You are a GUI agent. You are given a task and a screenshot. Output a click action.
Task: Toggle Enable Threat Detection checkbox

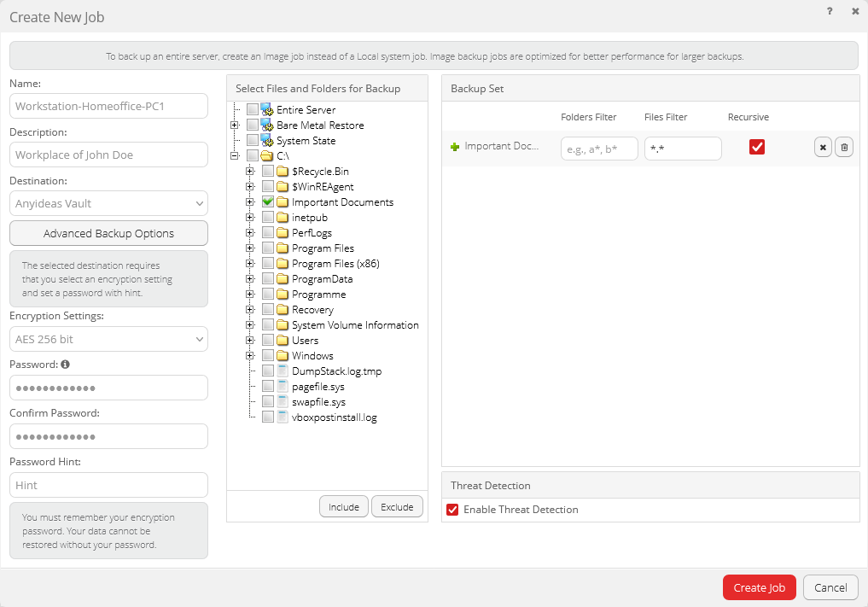pos(452,510)
